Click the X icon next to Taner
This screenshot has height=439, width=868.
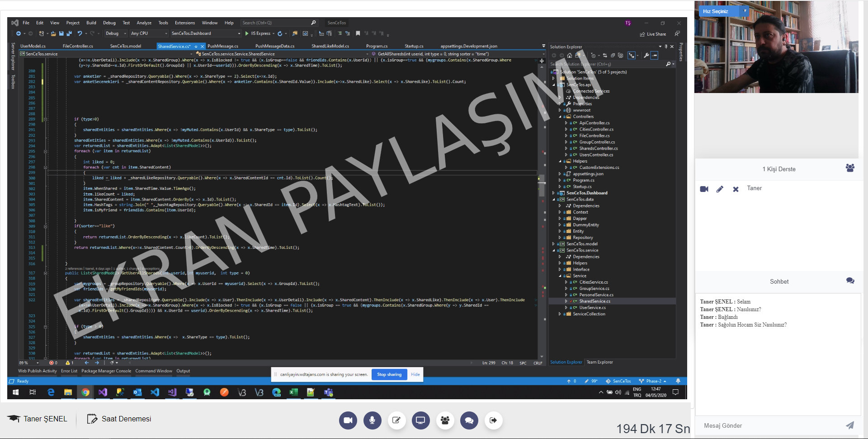[x=736, y=189]
